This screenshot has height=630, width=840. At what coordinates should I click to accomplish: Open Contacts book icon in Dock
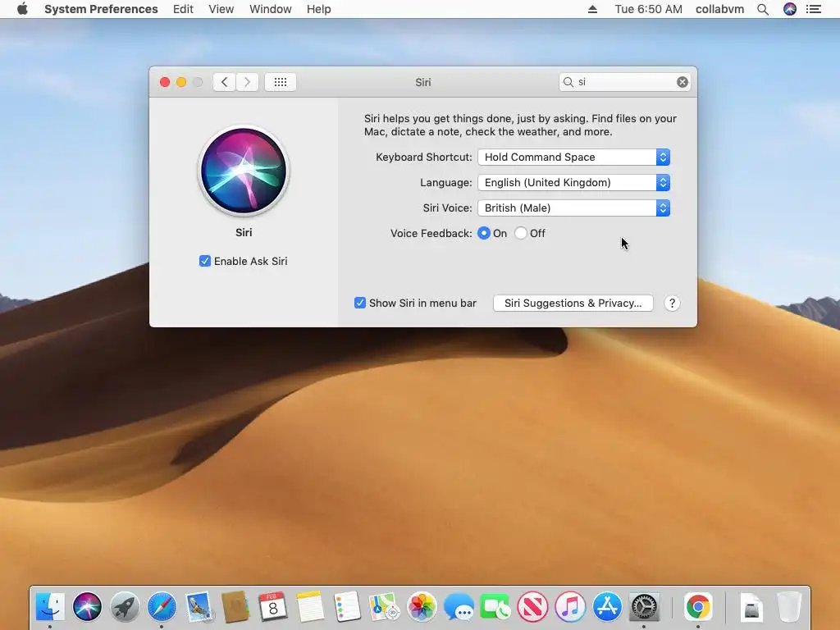point(235,606)
